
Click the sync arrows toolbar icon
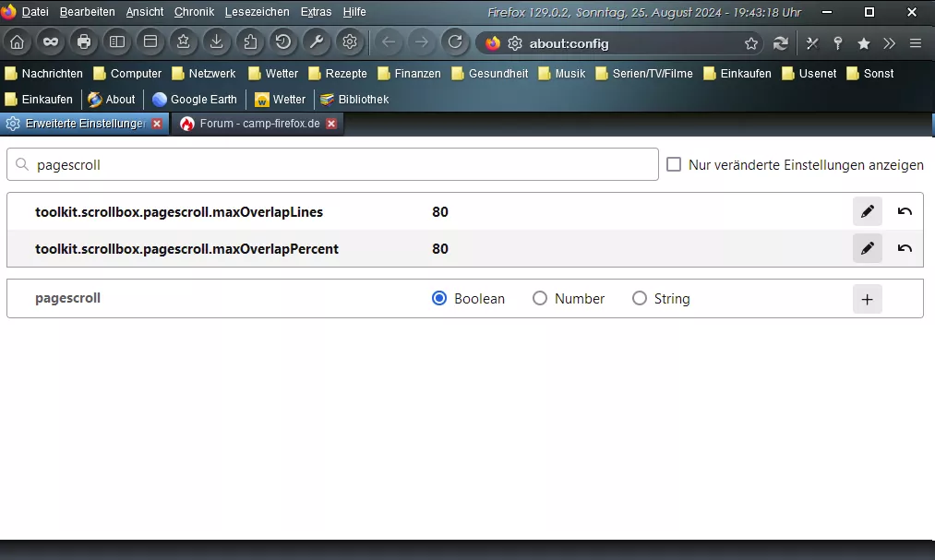(781, 43)
